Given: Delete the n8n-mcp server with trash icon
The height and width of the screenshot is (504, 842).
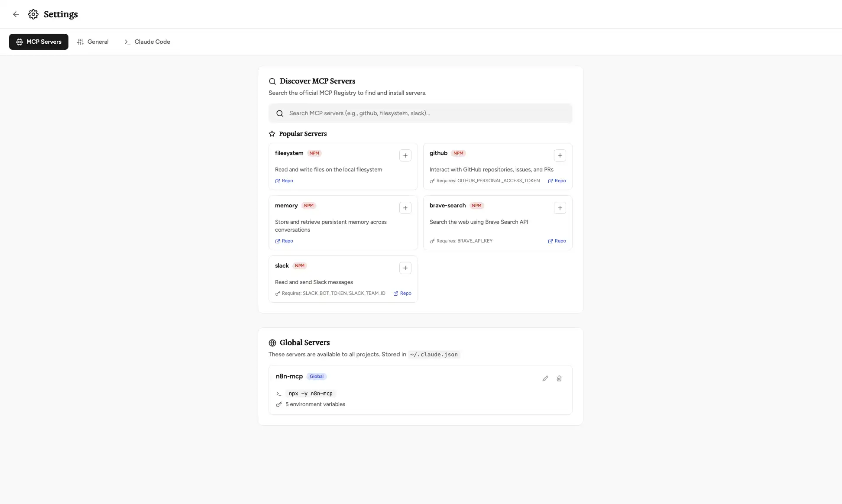Looking at the screenshot, I should (x=559, y=378).
